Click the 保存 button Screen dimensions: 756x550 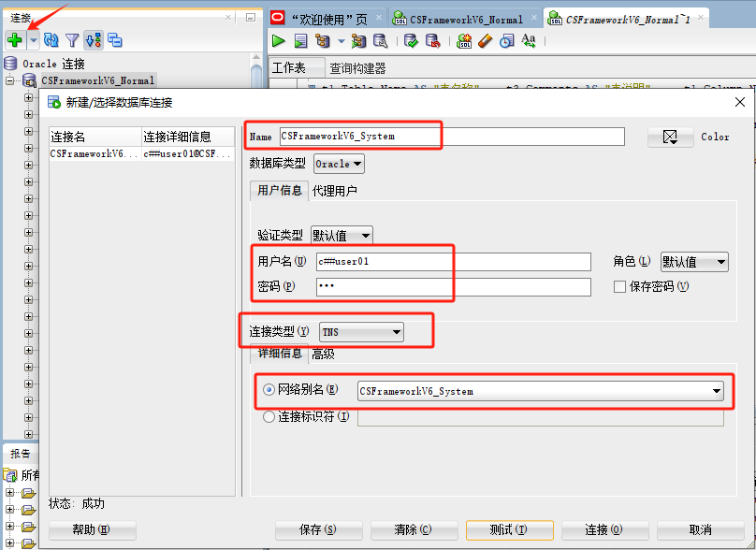(x=319, y=529)
